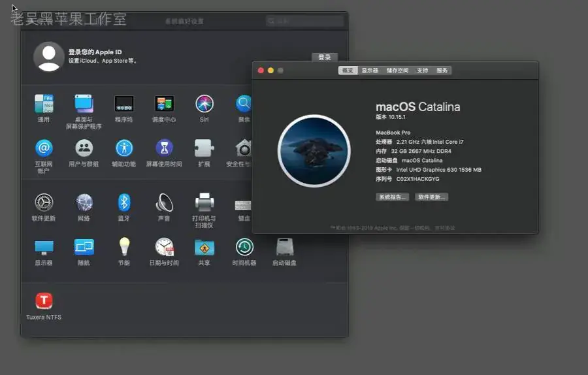Screen dimensions: 588x375
Task: Click the 系统报告 (System Report) button
Action: tap(392, 197)
